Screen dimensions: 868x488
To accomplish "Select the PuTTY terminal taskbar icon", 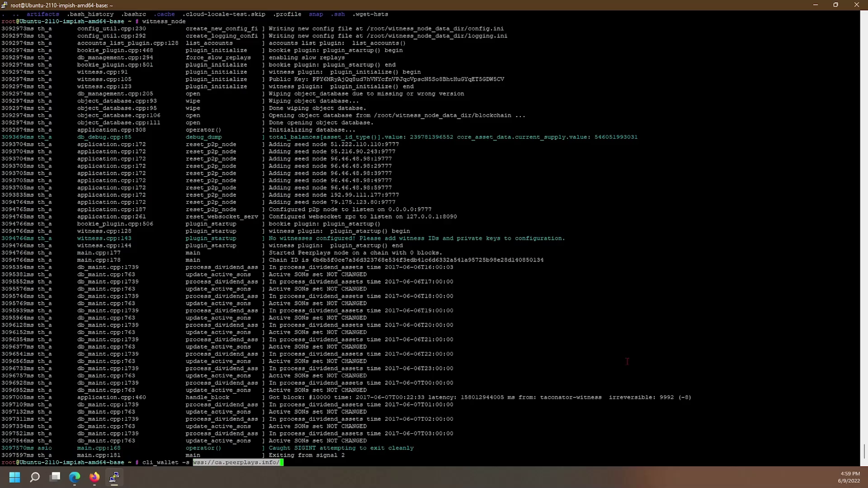I will [114, 477].
